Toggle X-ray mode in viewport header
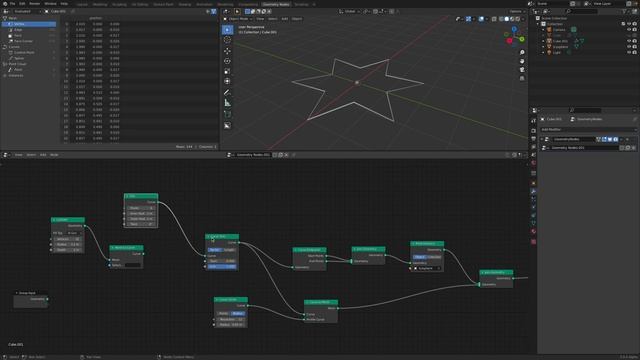 [494, 19]
